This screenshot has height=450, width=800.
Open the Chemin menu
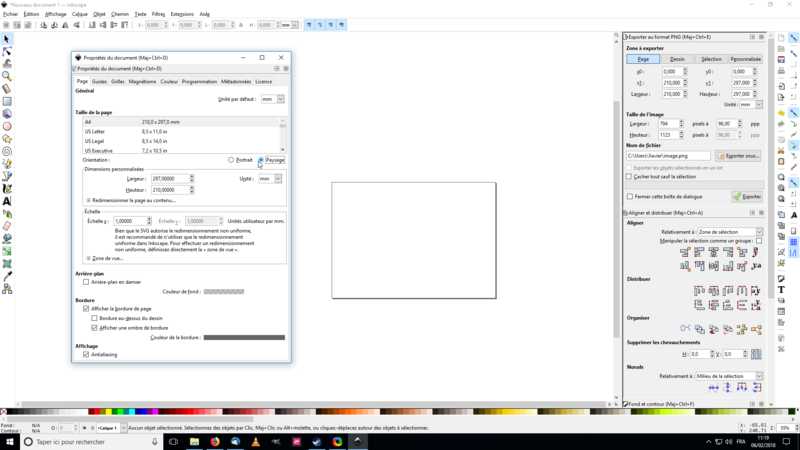tap(120, 14)
